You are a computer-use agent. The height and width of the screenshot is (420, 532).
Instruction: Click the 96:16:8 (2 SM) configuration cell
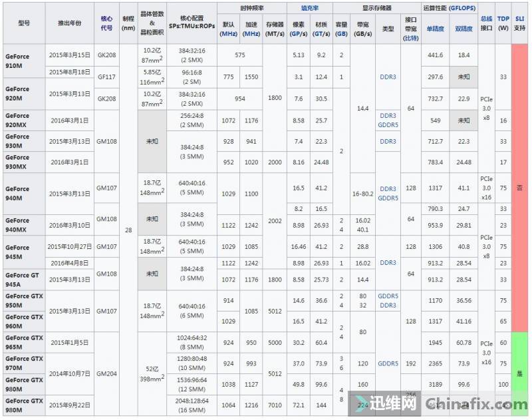pyautogui.click(x=192, y=77)
